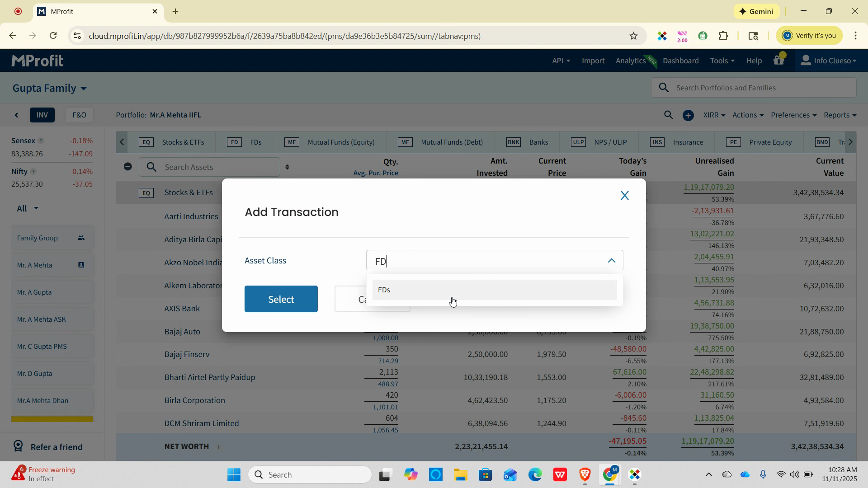Open the Refer a friend link
Screen dimensions: 868x488
[56, 447]
